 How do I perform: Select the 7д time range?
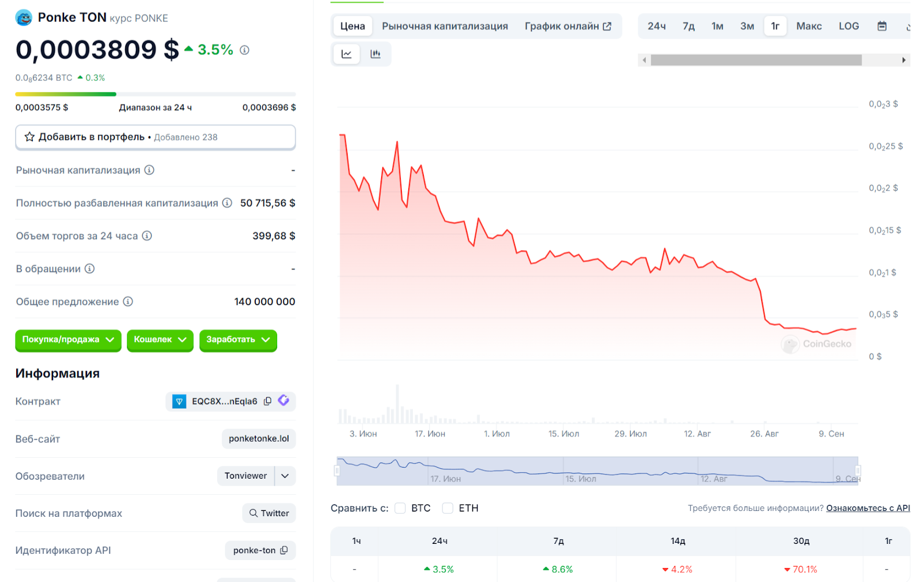(x=688, y=26)
